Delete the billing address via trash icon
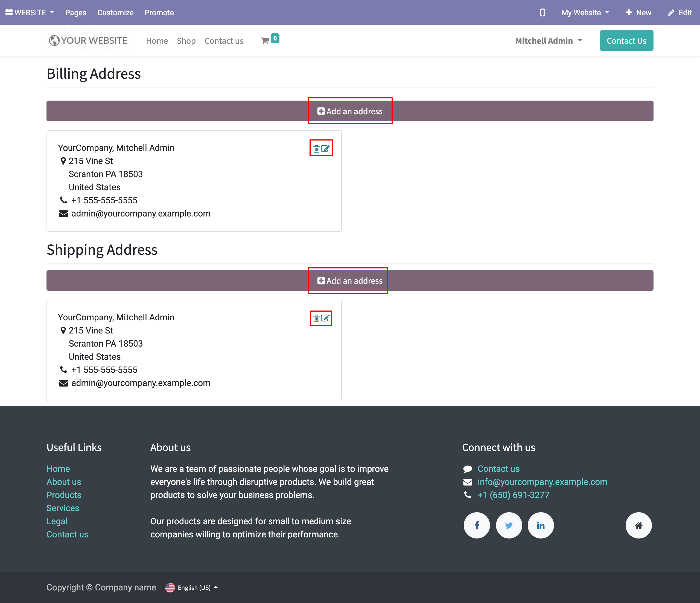Image resolution: width=700 pixels, height=603 pixels. coord(316,149)
